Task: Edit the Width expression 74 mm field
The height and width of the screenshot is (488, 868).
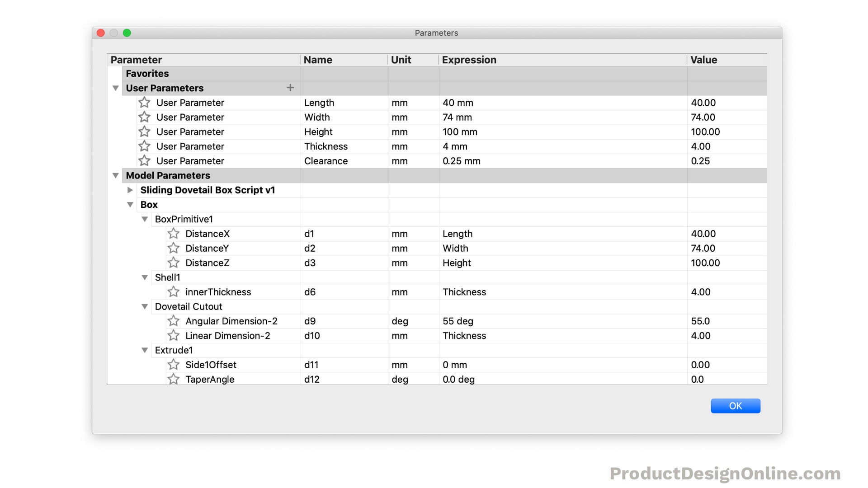Action: [x=457, y=117]
